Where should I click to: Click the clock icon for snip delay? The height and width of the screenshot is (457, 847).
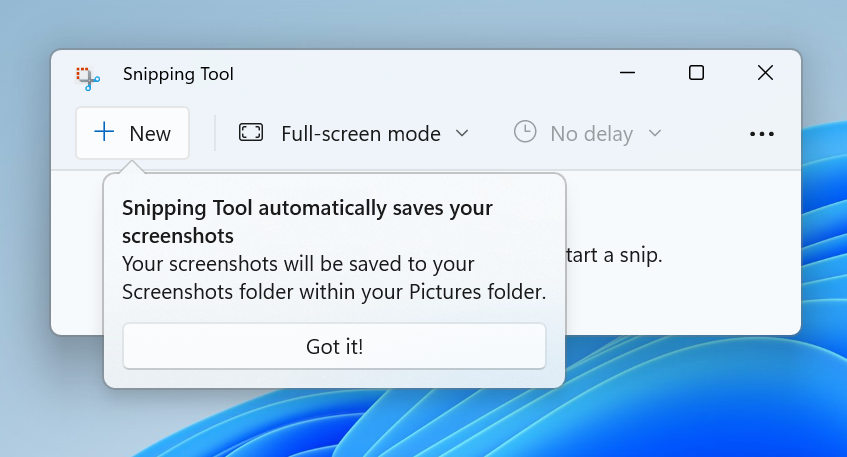click(x=525, y=132)
